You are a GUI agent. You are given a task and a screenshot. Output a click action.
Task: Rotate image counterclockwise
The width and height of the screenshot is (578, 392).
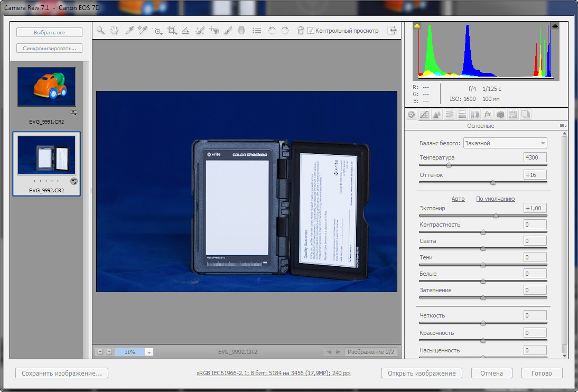(x=272, y=31)
